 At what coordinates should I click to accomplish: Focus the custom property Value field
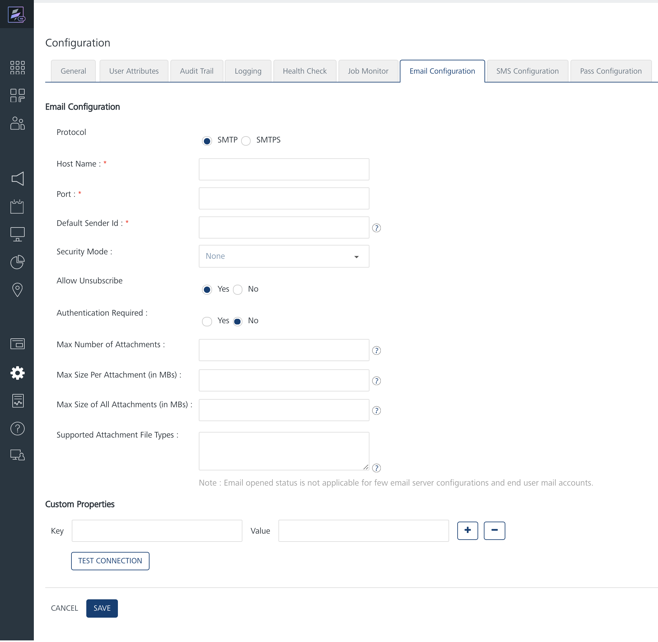point(363,531)
